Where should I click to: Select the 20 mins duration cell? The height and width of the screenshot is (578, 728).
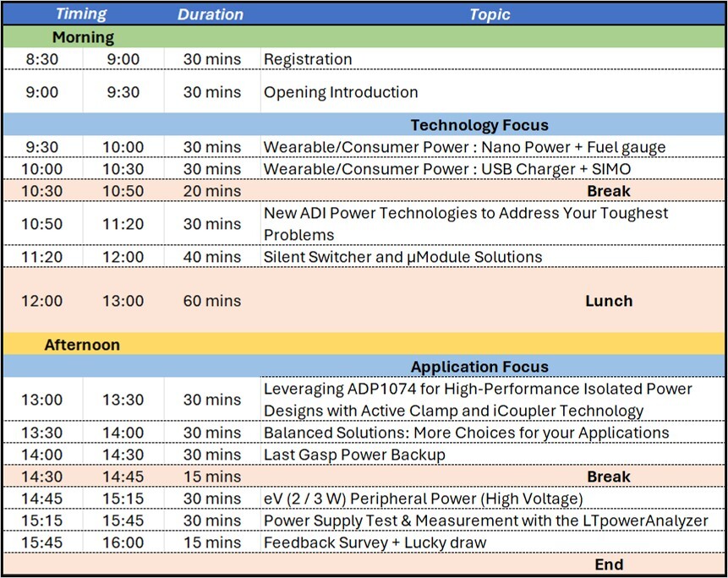click(x=211, y=191)
